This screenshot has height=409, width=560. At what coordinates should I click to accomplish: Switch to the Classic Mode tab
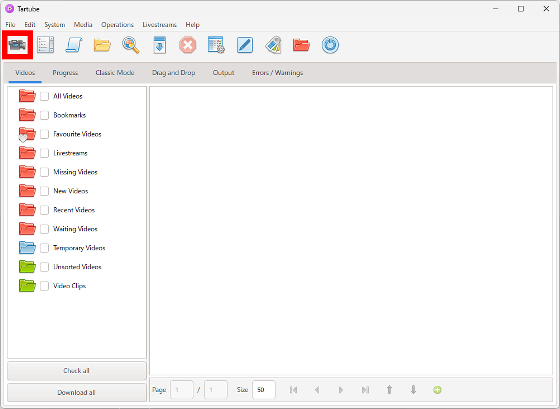(115, 73)
